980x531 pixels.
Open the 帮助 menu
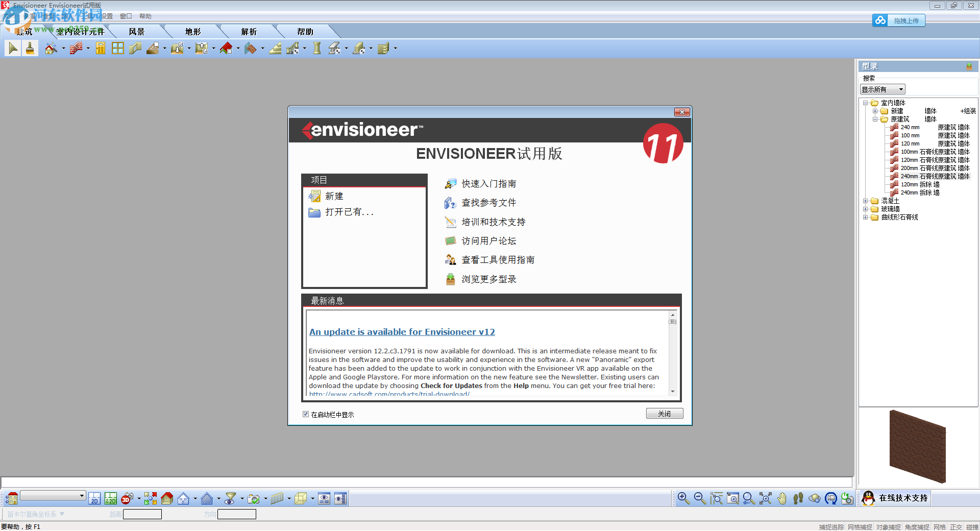pos(145,16)
